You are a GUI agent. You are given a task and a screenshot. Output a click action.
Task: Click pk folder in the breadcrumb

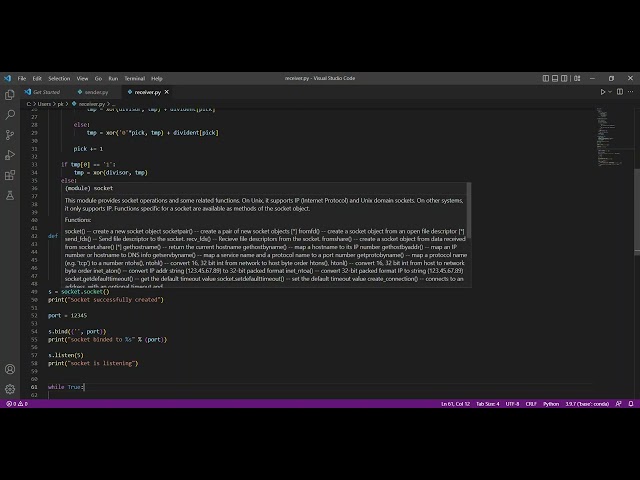click(60, 104)
